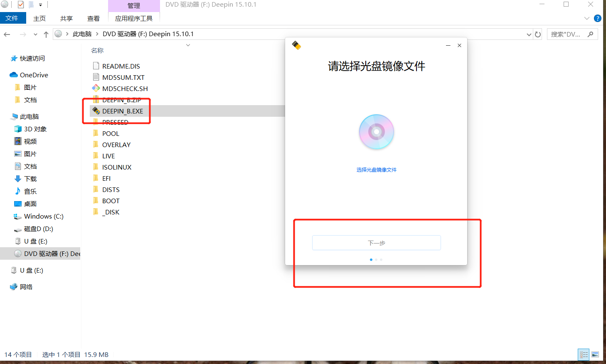606x364 pixels.
Task: Refresh the current folder view
Action: [x=538, y=34]
